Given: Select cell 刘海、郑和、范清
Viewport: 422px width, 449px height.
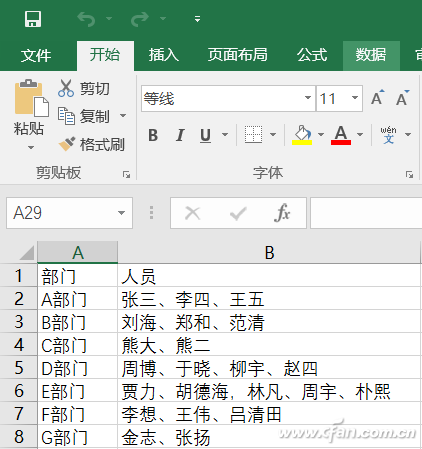Looking at the screenshot, I should (269, 322).
